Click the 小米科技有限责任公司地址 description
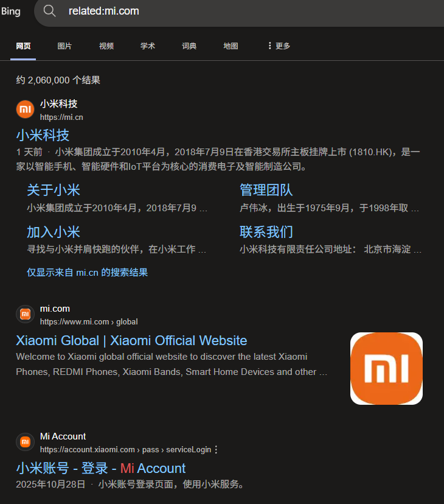The width and height of the screenshot is (444, 504). 331,249
